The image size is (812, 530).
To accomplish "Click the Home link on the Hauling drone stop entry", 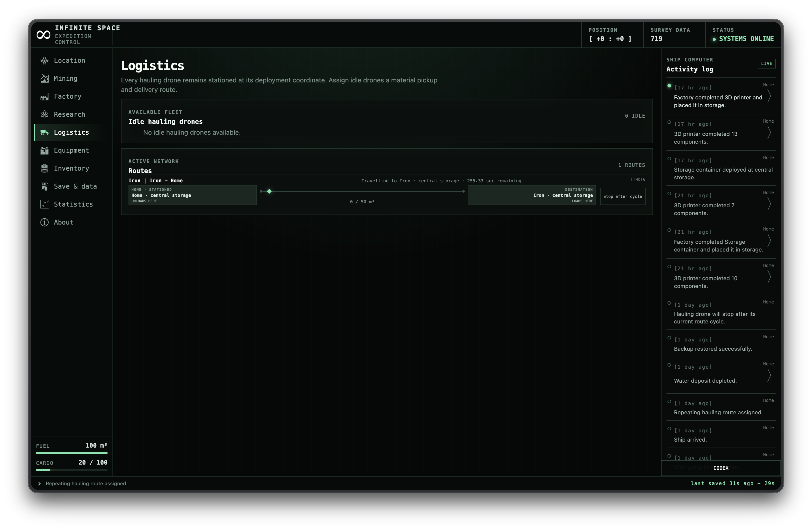I will (x=768, y=302).
